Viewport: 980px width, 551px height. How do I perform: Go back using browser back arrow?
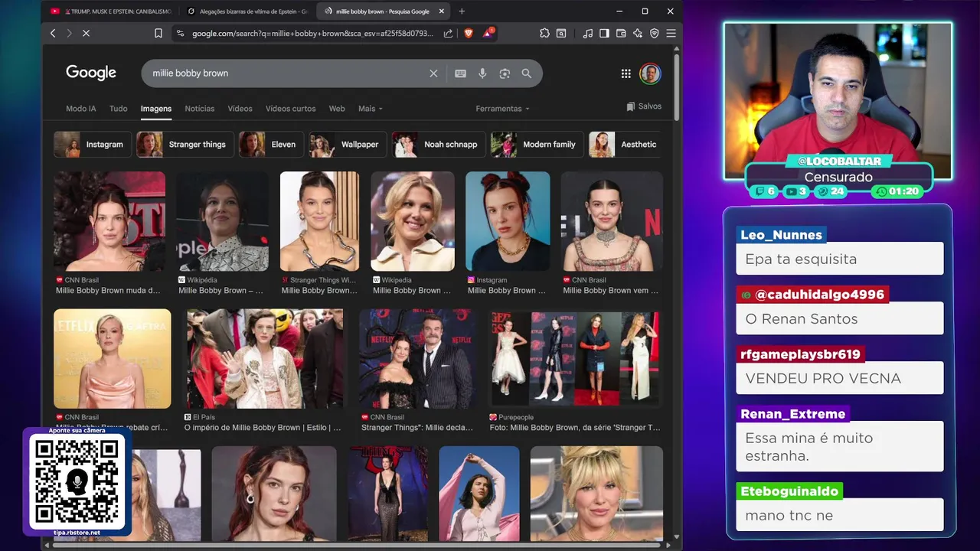pos(53,34)
